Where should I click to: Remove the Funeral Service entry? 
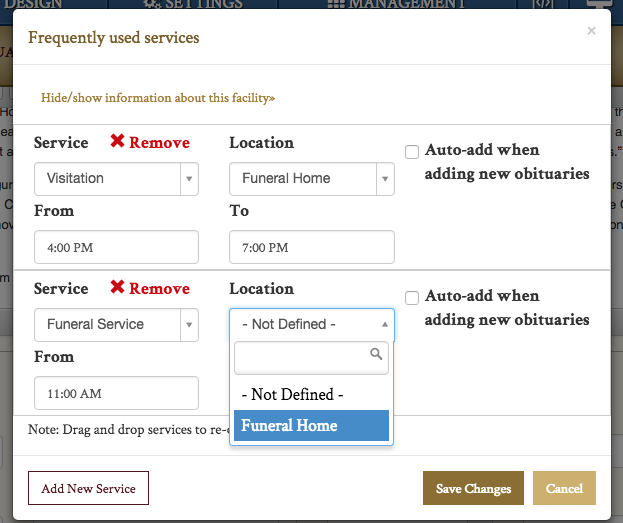coord(150,289)
